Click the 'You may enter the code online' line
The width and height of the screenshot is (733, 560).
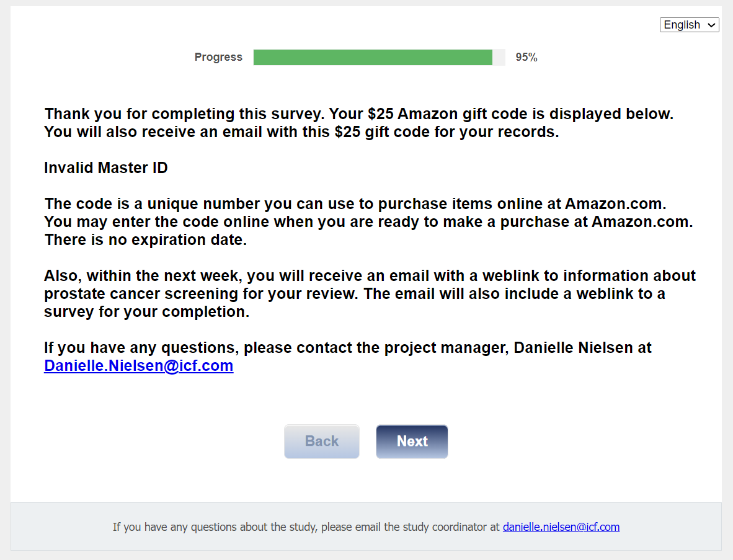(x=368, y=222)
